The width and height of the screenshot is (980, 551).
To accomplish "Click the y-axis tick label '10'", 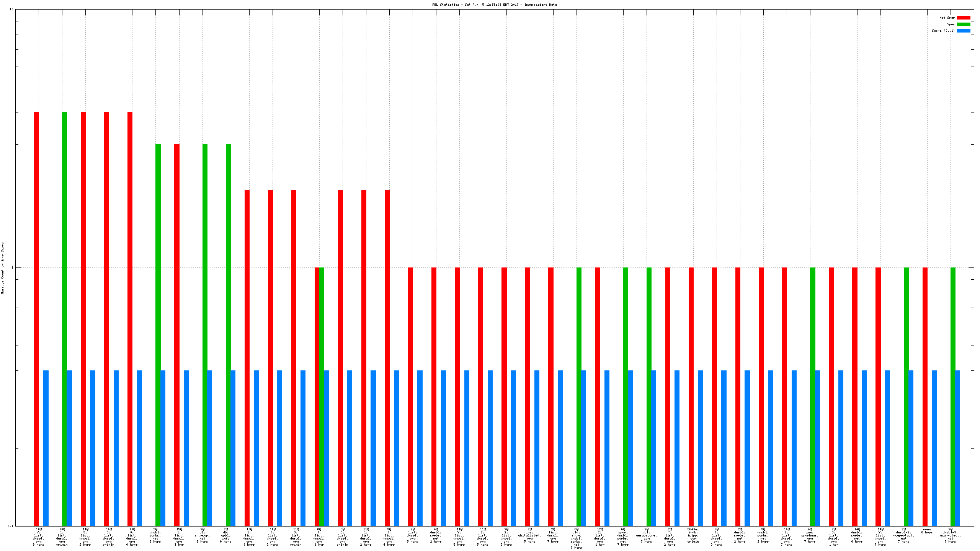I will 11,9.
